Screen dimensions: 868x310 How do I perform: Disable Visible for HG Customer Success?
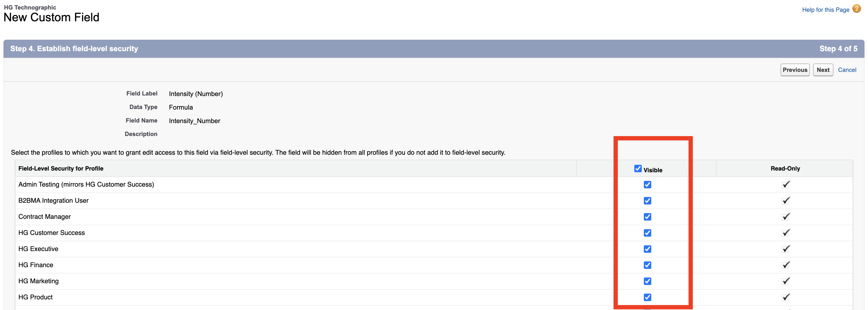[x=647, y=233]
